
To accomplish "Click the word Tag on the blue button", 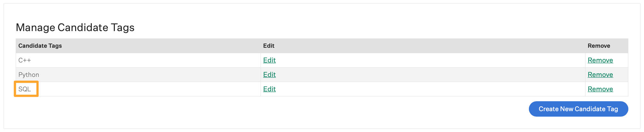I will [x=612, y=109].
